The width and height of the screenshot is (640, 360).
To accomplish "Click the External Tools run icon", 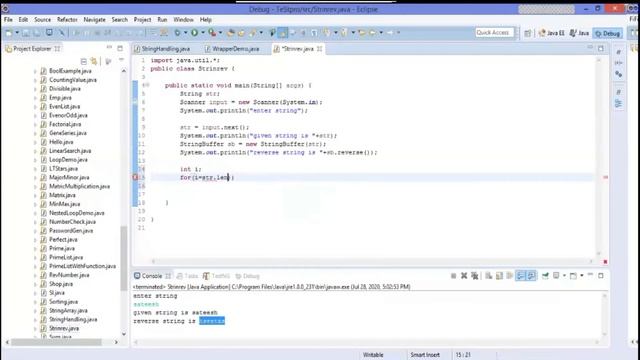I will (212, 33).
